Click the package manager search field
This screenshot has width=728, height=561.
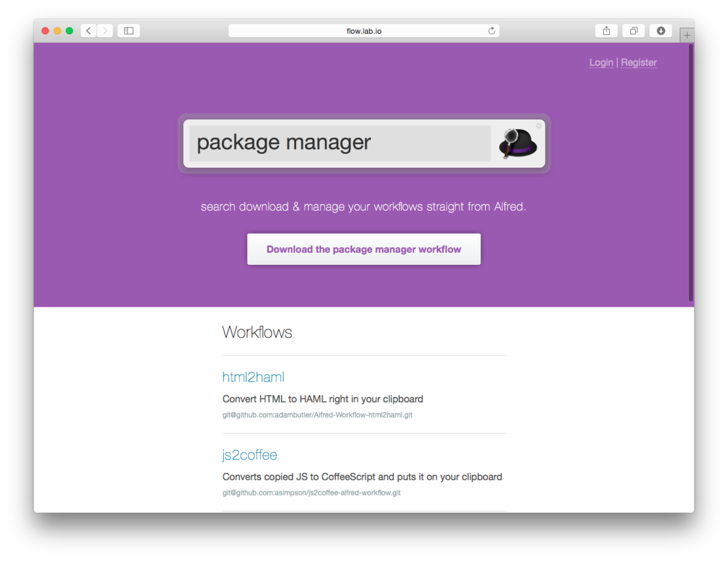click(x=340, y=143)
